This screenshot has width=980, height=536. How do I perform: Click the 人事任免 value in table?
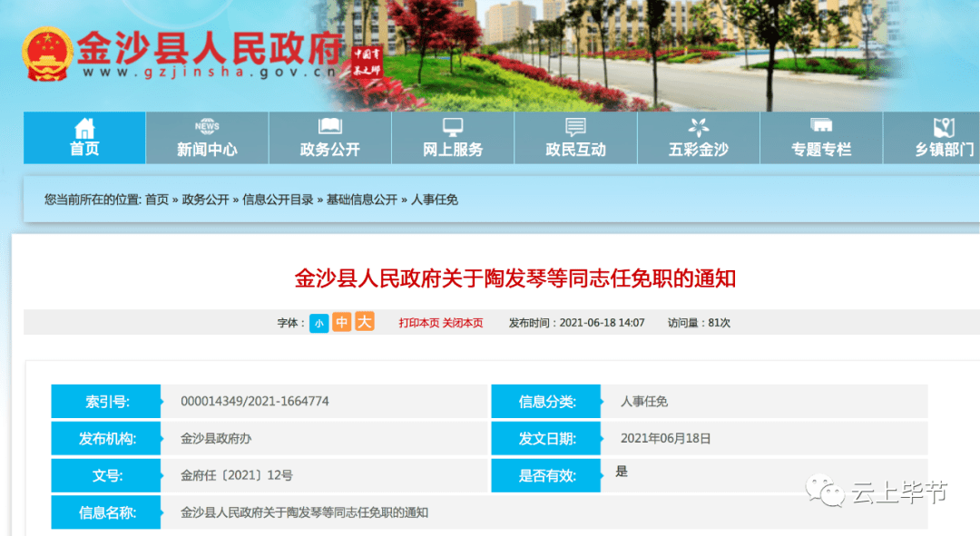pos(644,401)
